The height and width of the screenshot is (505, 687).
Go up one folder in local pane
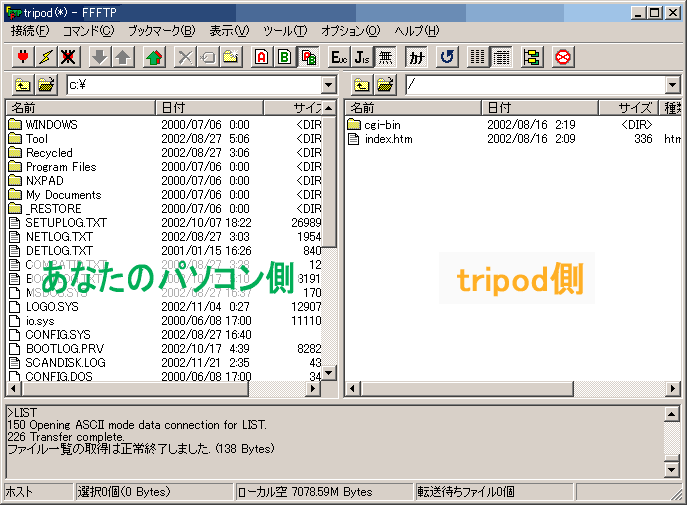pyautogui.click(x=21, y=86)
